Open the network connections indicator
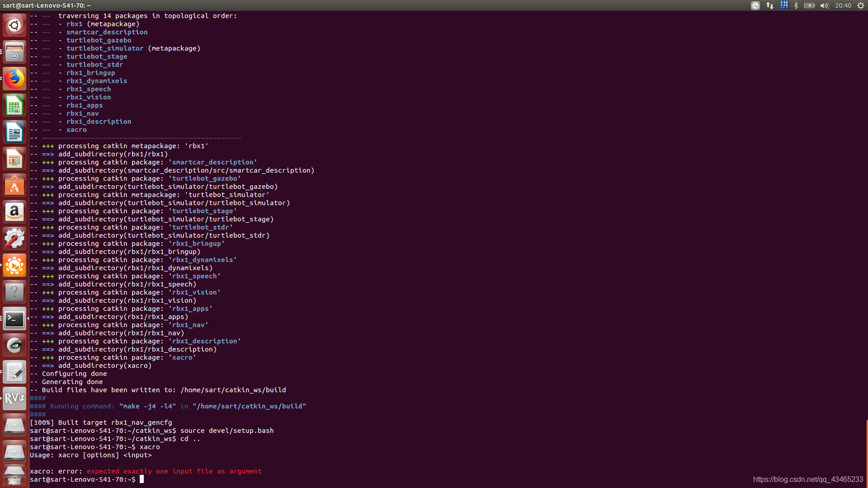This screenshot has height=488, width=868. point(769,5)
